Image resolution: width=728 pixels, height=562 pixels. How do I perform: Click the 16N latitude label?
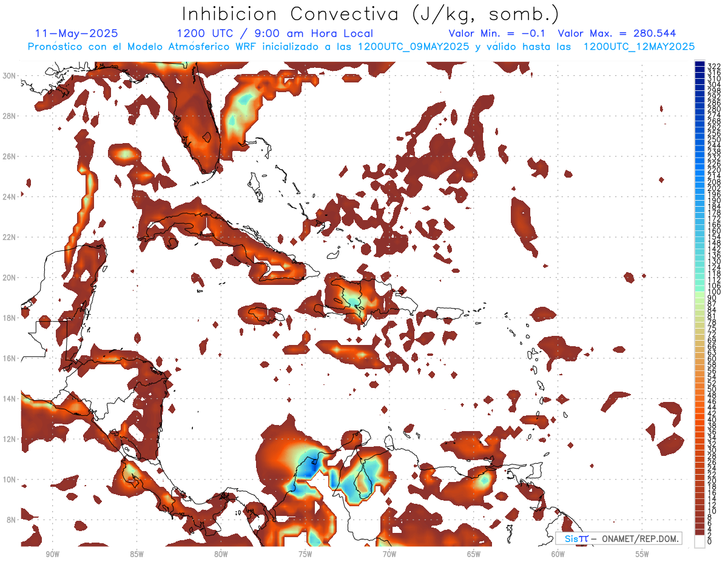tap(10, 358)
